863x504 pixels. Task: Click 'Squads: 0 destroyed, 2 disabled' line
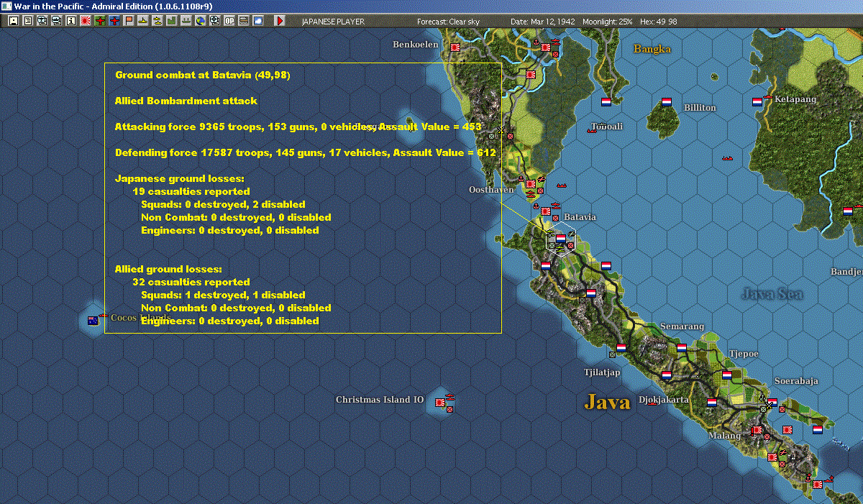223,204
